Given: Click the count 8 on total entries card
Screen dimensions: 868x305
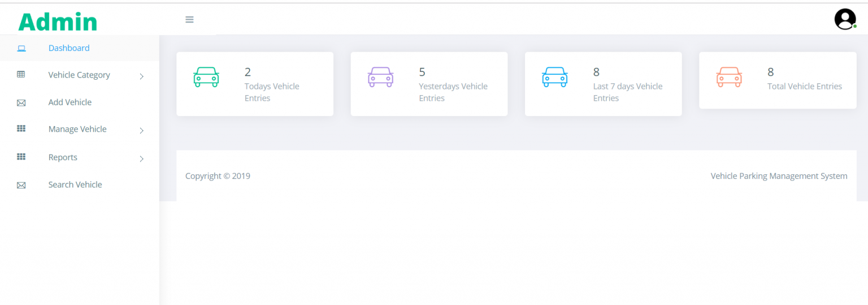Looking at the screenshot, I should [x=770, y=72].
